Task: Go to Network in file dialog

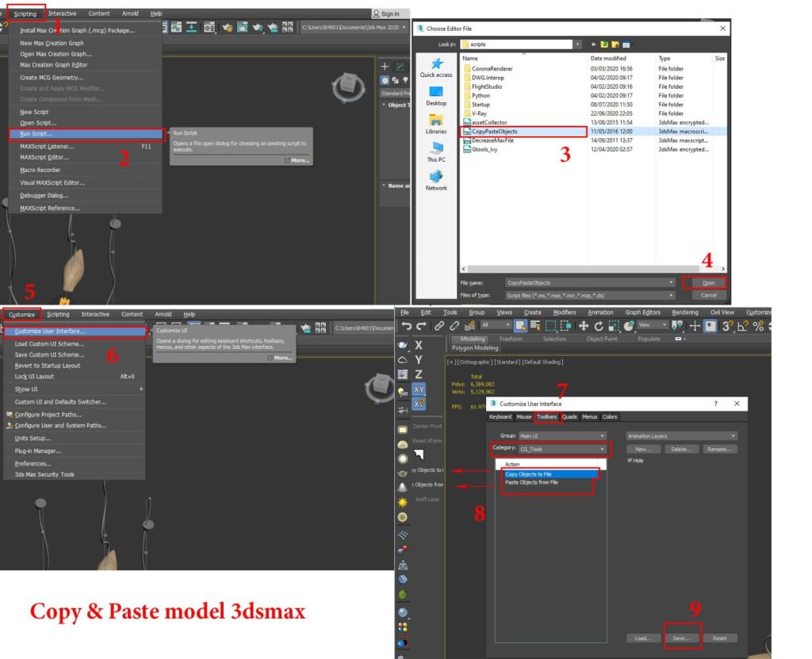Action: tap(436, 181)
